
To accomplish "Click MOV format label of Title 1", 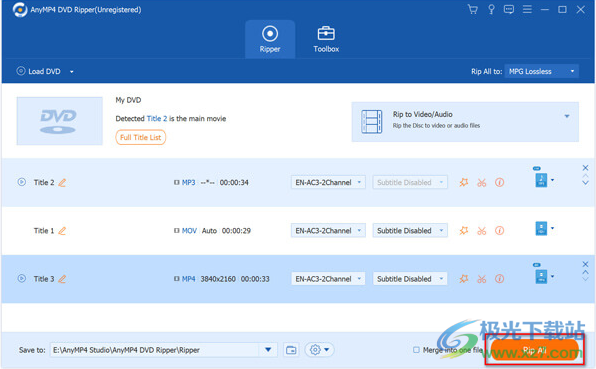I will 189,231.
